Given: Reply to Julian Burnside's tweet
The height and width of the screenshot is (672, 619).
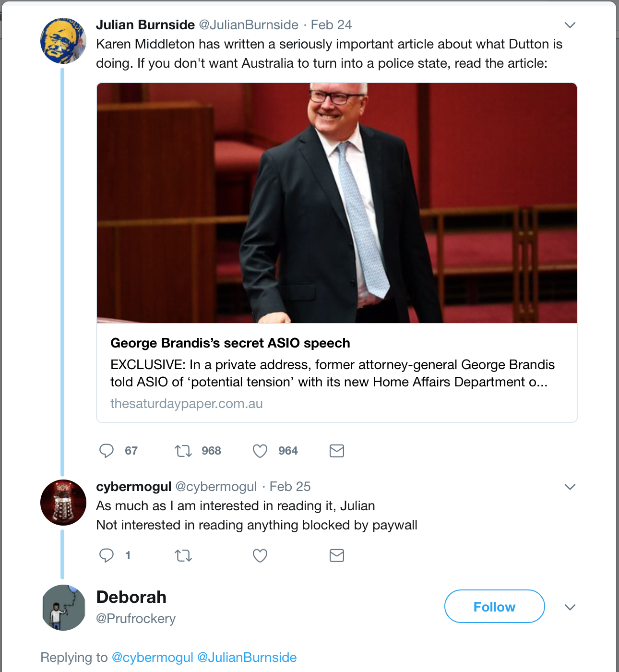Looking at the screenshot, I should (106, 451).
